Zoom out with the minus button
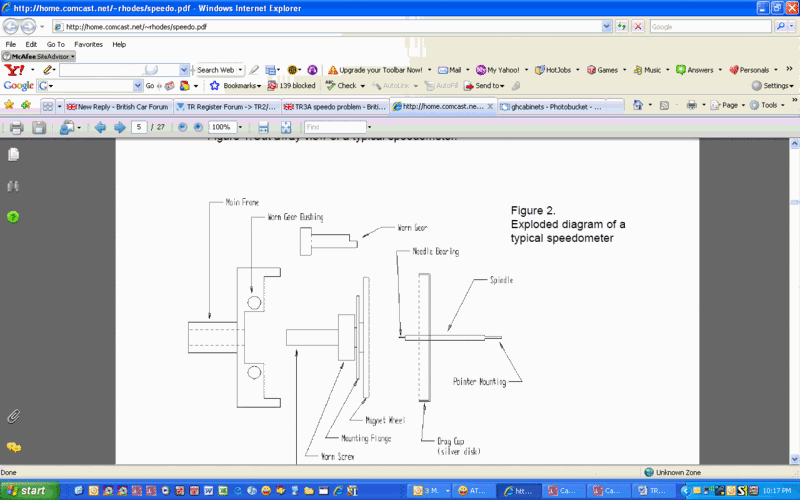 click(182, 127)
